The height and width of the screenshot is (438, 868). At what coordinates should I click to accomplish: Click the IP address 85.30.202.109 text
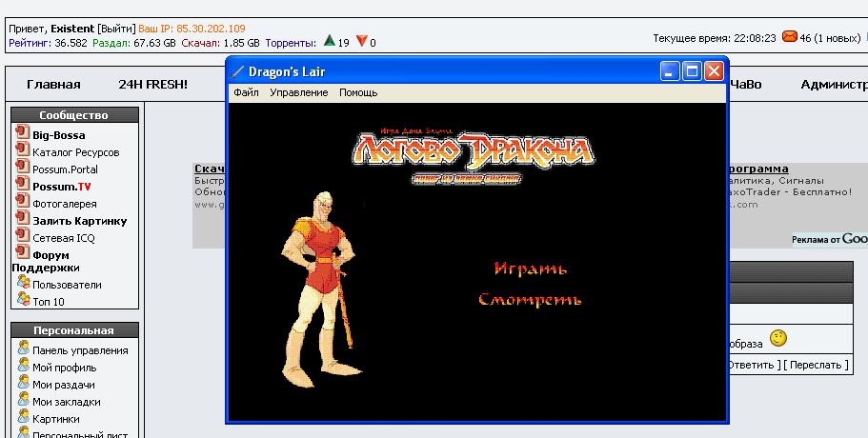(x=211, y=29)
